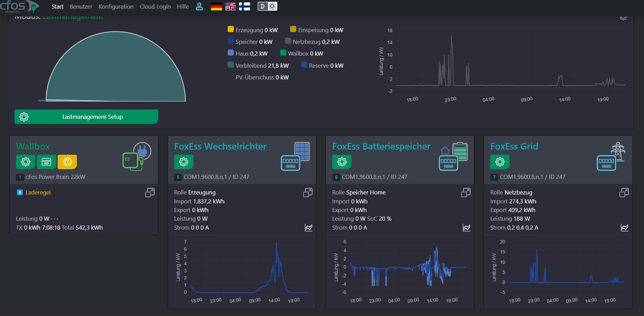Select the Finnish flag language
The width and height of the screenshot is (644, 316).
[245, 7]
